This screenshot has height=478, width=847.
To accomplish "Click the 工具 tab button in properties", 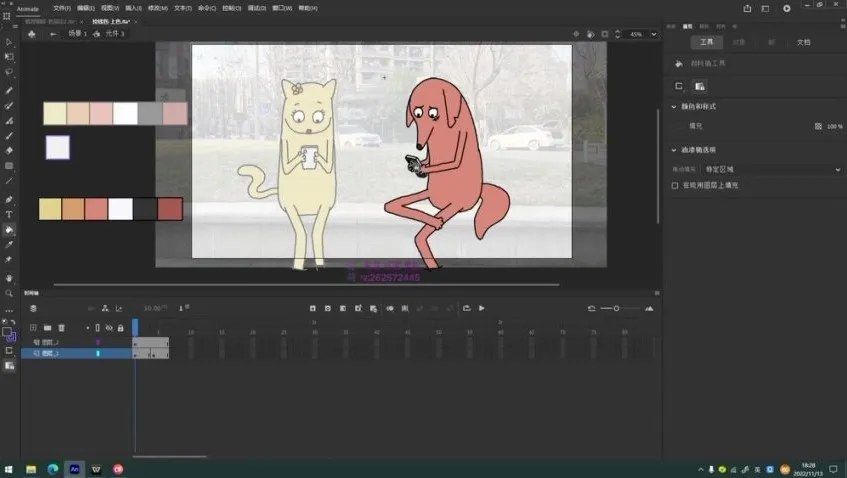I will (706, 43).
